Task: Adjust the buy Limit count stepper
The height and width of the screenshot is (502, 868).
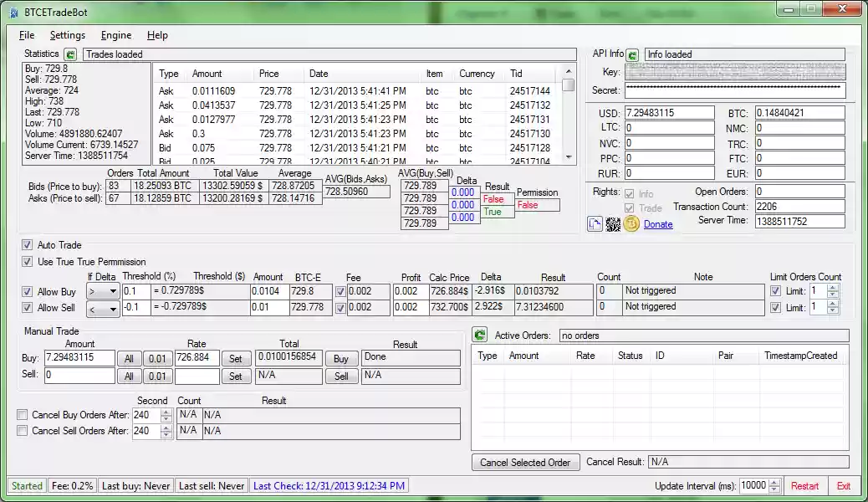Action: tap(833, 291)
